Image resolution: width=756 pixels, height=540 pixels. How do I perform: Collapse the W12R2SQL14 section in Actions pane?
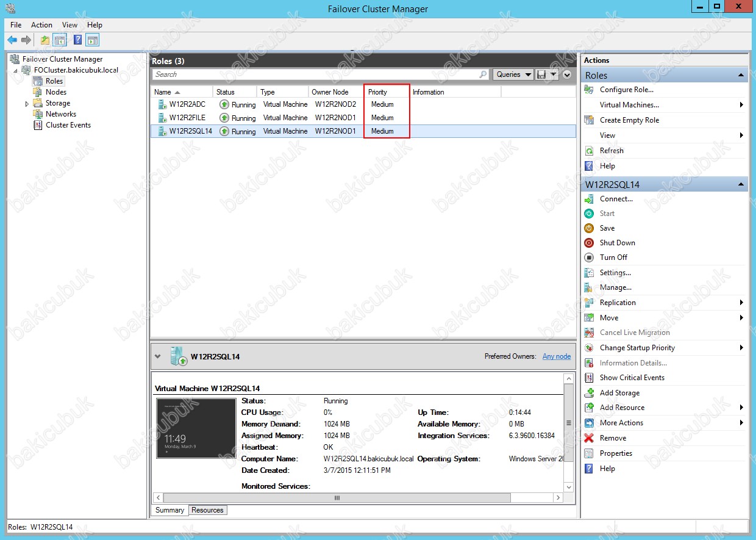coord(741,184)
